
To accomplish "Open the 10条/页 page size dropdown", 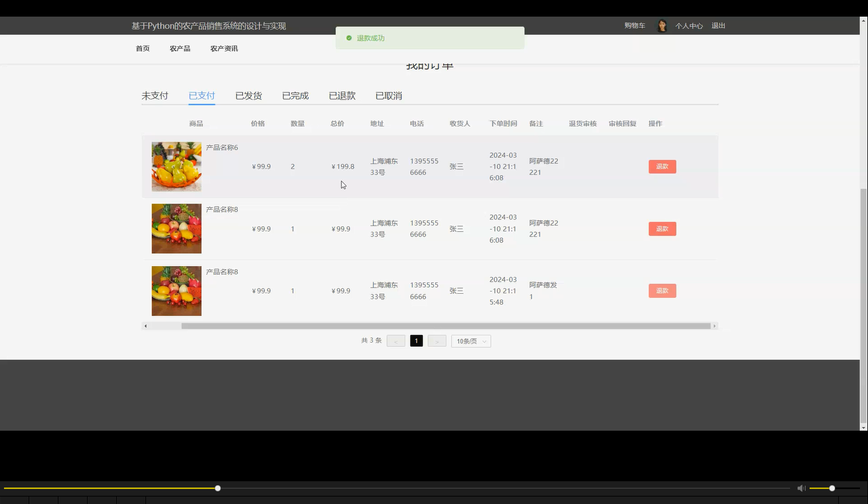I will (471, 340).
